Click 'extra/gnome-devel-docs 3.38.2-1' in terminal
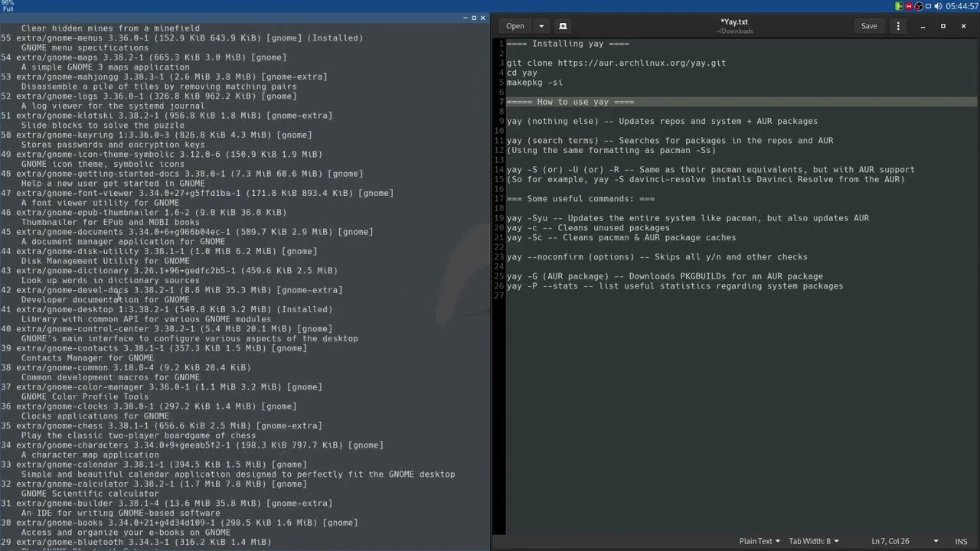Image resolution: width=980 pixels, height=551 pixels. 95,290
